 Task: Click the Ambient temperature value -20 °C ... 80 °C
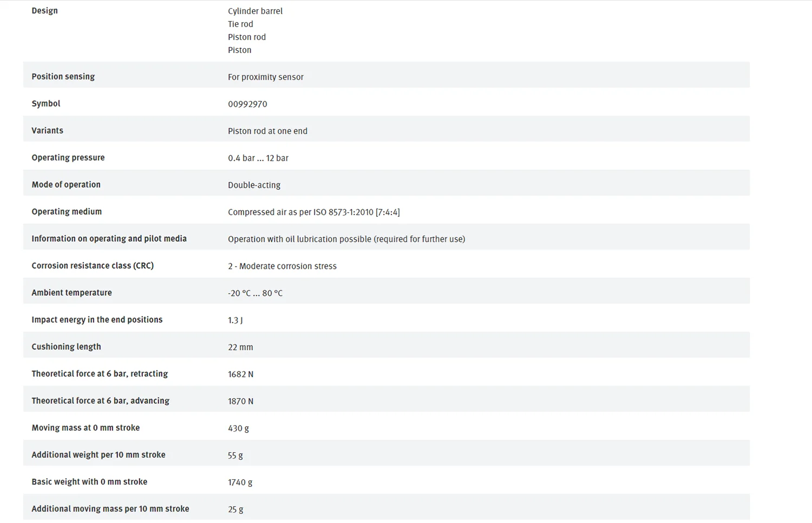(255, 293)
